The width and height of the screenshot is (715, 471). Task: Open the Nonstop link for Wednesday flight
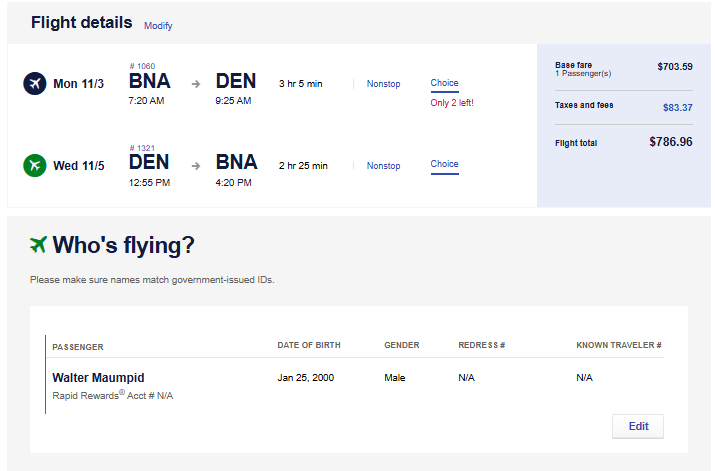click(383, 166)
